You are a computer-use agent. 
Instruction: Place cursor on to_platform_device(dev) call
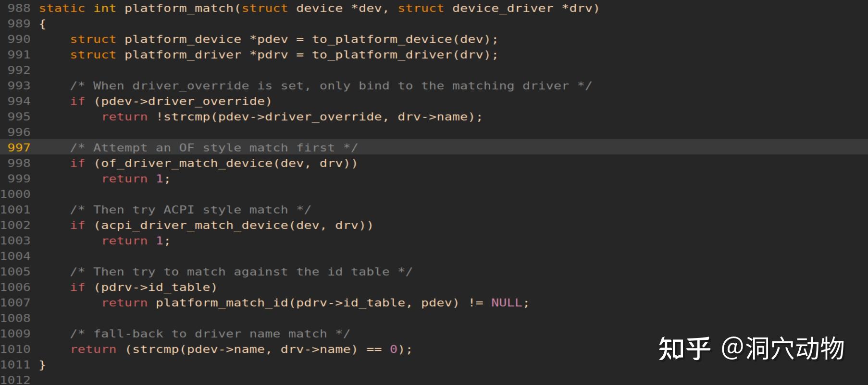(x=401, y=39)
